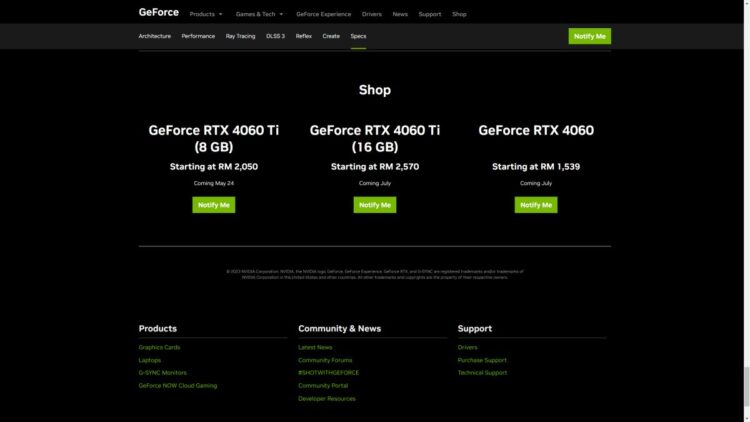The image size is (750, 422).
Task: Expand the Products dropdown menu
Action: point(206,14)
